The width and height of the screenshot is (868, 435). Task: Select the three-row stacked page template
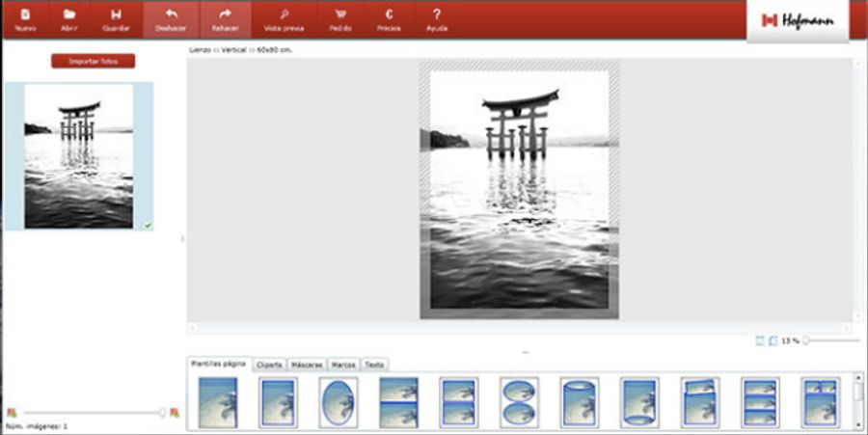click(760, 402)
